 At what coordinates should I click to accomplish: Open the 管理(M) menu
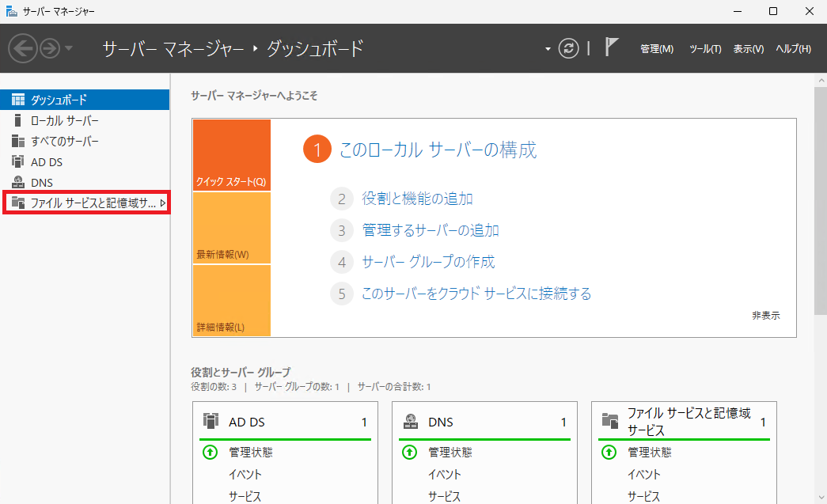tap(657, 49)
